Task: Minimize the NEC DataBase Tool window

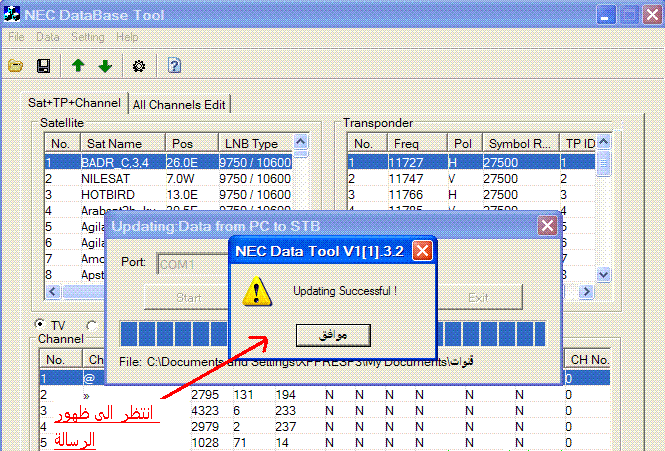Action: click(x=606, y=15)
